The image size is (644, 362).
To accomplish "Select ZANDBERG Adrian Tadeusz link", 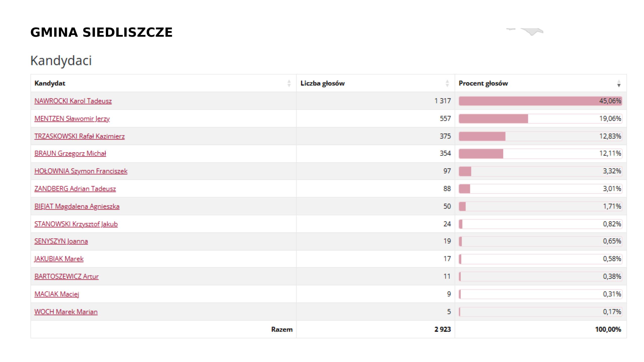I will tap(75, 189).
